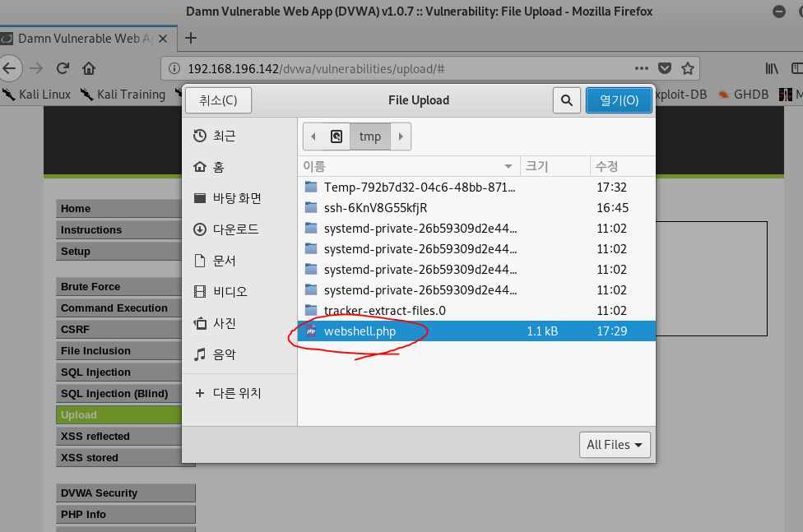Screen dimensions: 803x532
Task: Click the search icon in File Upload dialog
Action: (x=566, y=100)
